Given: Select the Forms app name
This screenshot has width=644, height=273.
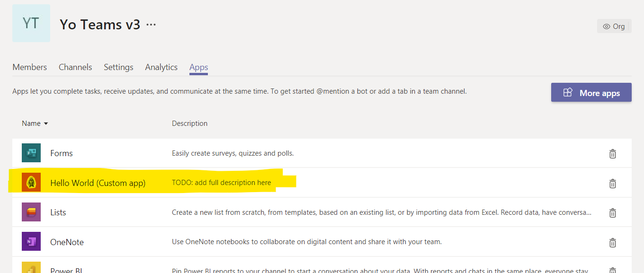Looking at the screenshot, I should pyautogui.click(x=62, y=153).
